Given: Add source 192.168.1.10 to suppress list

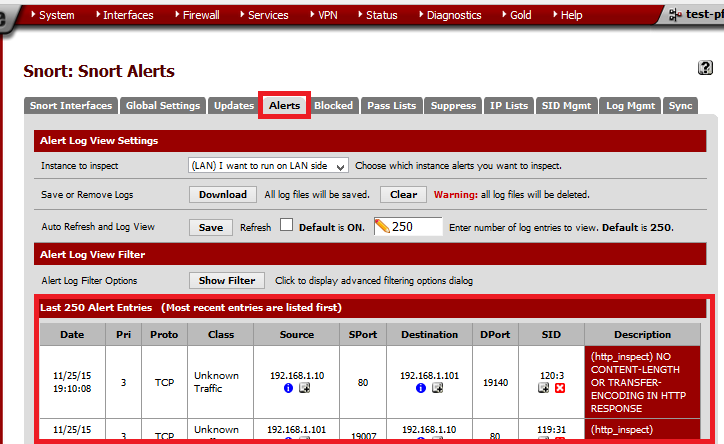Looking at the screenshot, I should pyautogui.click(x=304, y=388).
